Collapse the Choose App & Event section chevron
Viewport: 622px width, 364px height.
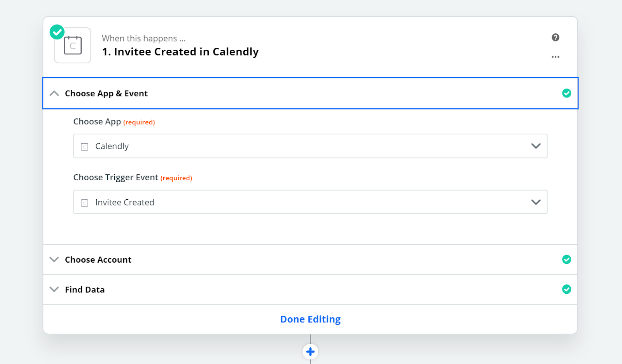[x=54, y=93]
